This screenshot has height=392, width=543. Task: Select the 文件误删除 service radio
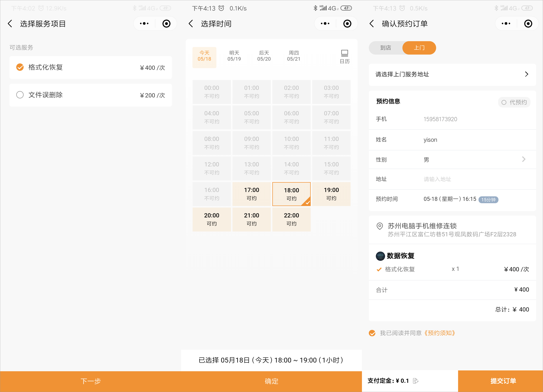tap(20, 95)
